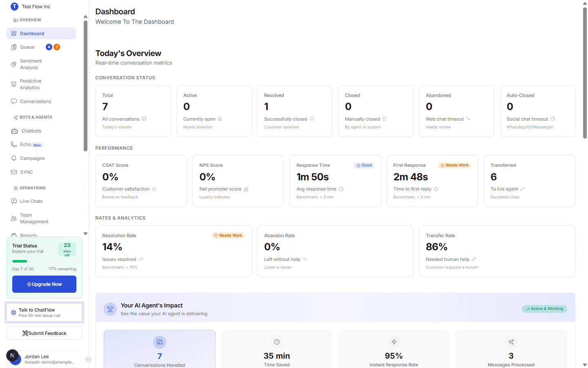
Task: Click the trend arrow beside Issues resolved
Action: (141, 259)
